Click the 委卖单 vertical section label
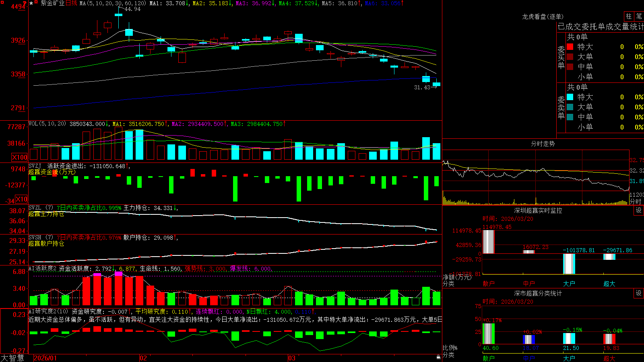The width and height of the screenshot is (644, 362). pos(561,107)
